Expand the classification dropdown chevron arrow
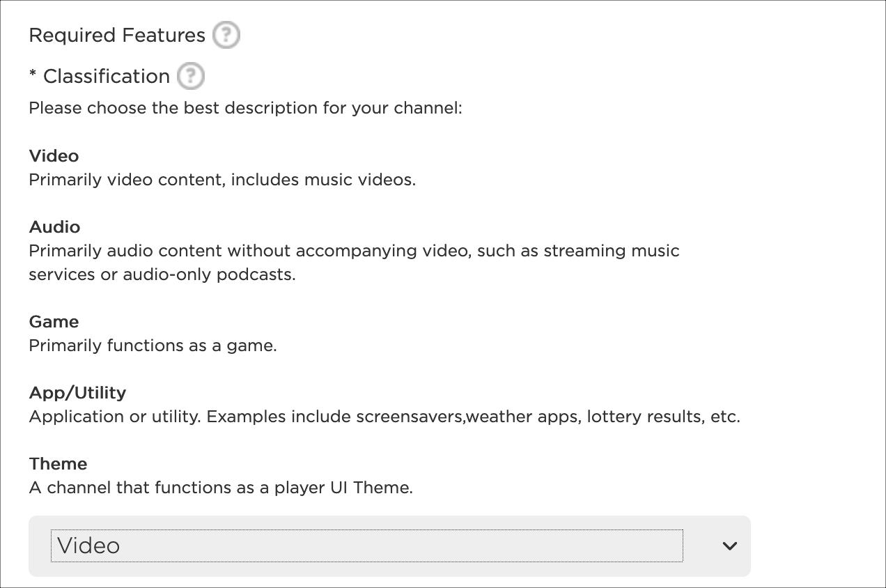This screenshot has width=886, height=588. click(729, 546)
